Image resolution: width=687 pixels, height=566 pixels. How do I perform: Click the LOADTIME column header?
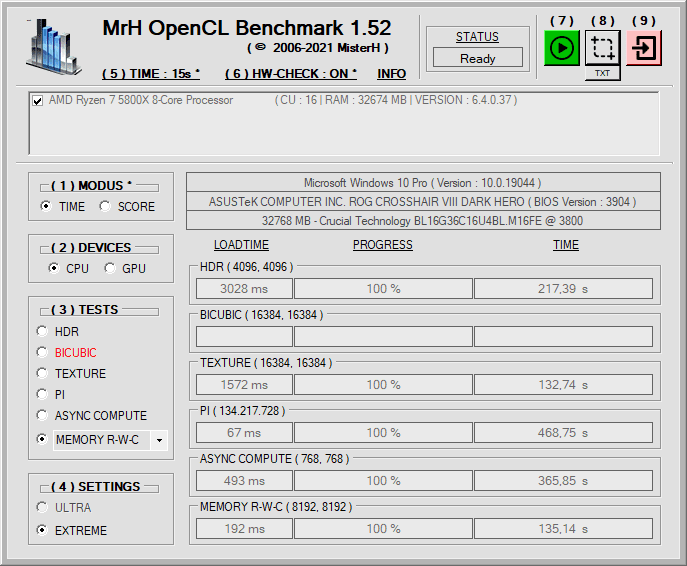pyautogui.click(x=241, y=245)
